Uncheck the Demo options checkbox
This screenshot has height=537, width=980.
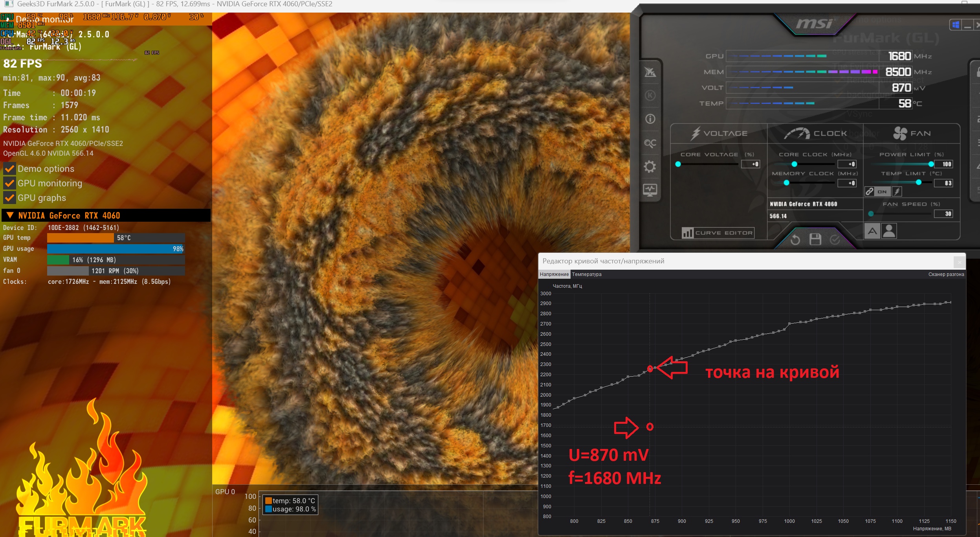(9, 169)
